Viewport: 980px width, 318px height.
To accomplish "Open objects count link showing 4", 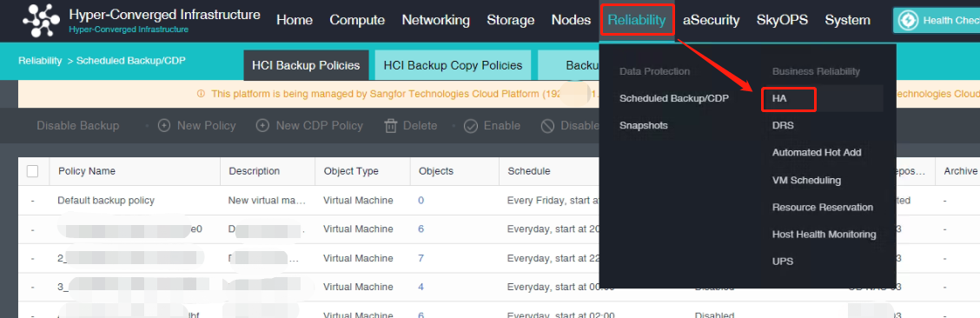I will coord(420,287).
